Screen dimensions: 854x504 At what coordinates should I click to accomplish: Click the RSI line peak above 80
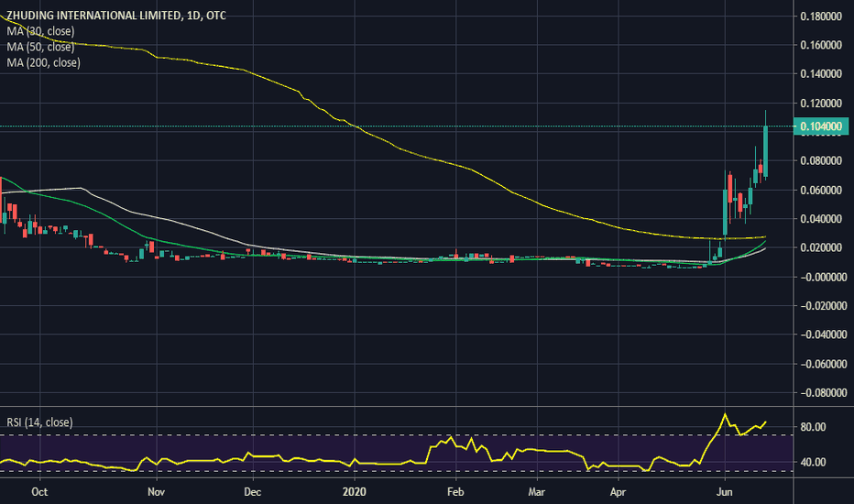725,414
